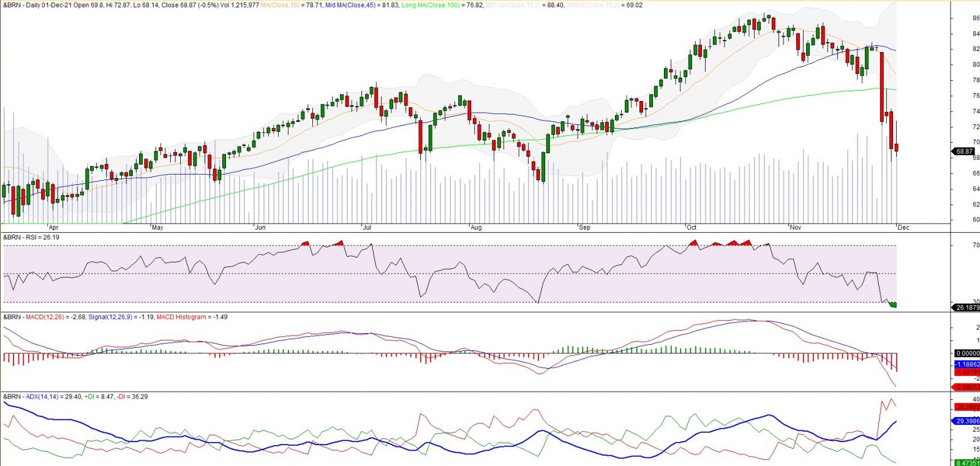Screen dimensions: 980x466
Task: Select the green +DI = 8.47 label
Action: click(x=99, y=397)
